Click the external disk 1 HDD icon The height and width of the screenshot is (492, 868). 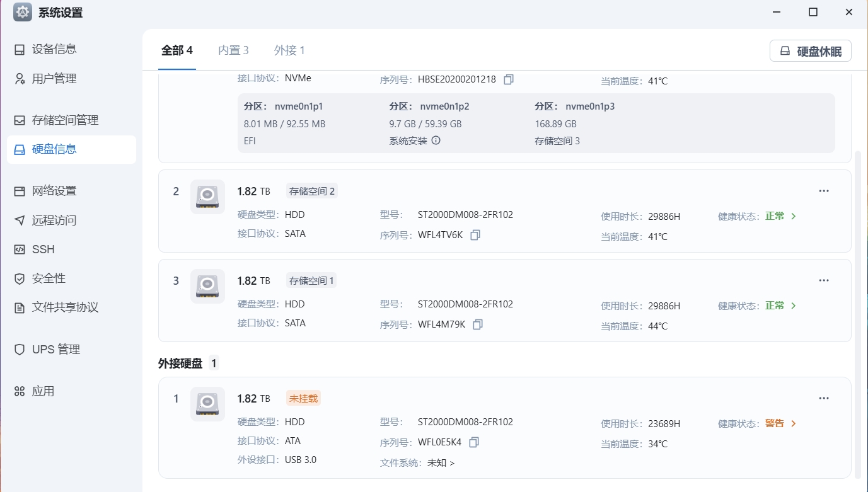207,404
